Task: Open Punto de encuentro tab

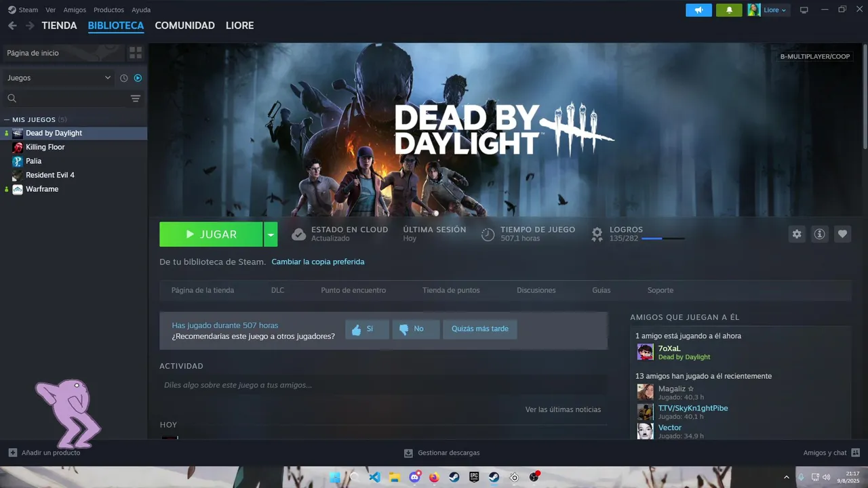Action: (x=353, y=290)
